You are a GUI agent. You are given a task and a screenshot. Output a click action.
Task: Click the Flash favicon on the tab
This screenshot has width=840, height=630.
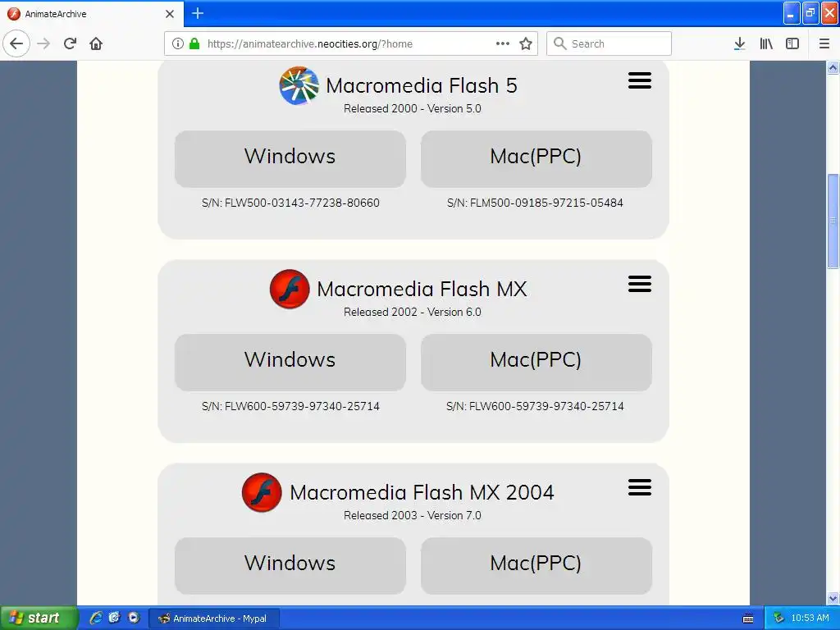click(14, 14)
